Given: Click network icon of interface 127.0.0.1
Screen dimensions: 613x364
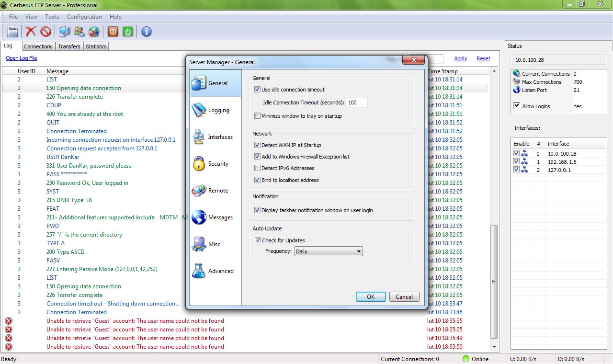Looking at the screenshot, I should pyautogui.click(x=524, y=170).
